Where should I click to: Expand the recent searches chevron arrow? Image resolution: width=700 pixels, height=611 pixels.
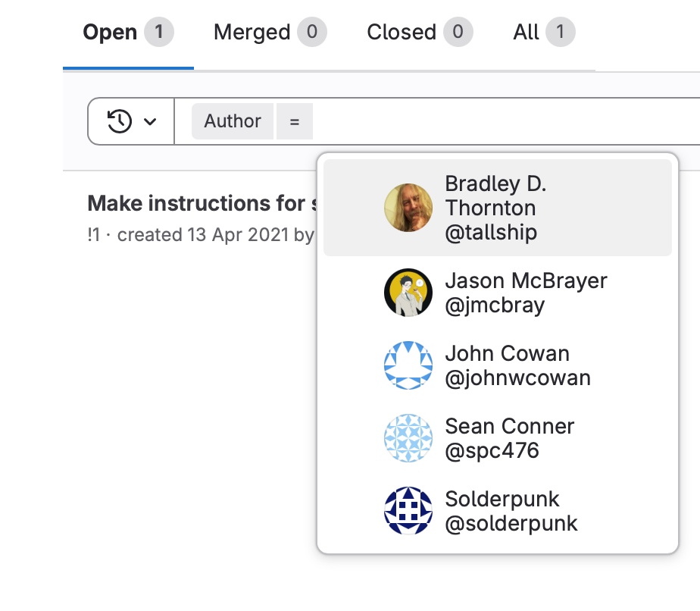click(150, 122)
